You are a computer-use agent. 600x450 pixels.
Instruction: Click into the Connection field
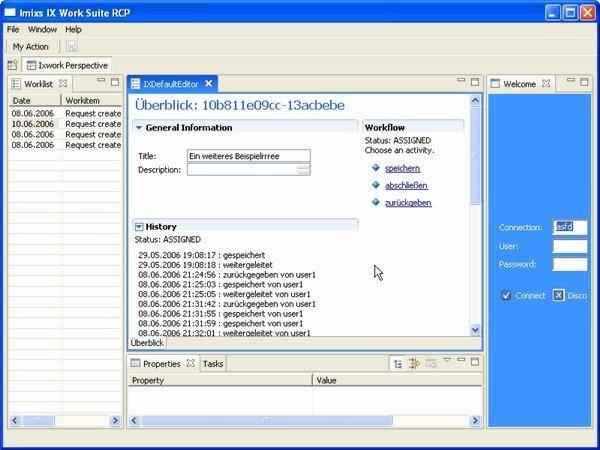coord(570,227)
